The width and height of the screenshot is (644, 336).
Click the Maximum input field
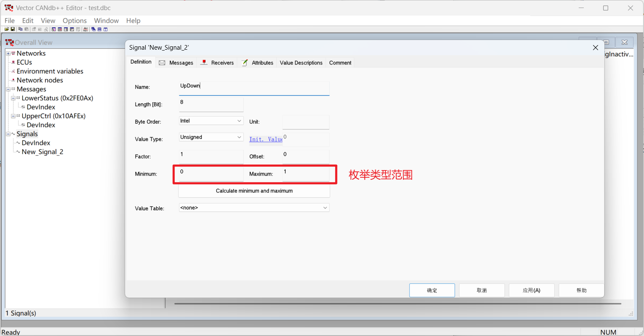click(x=305, y=173)
